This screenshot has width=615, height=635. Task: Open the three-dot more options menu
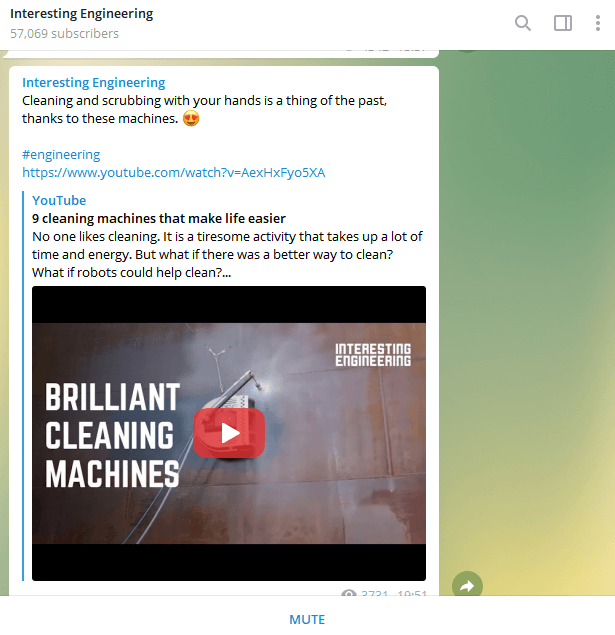click(598, 23)
